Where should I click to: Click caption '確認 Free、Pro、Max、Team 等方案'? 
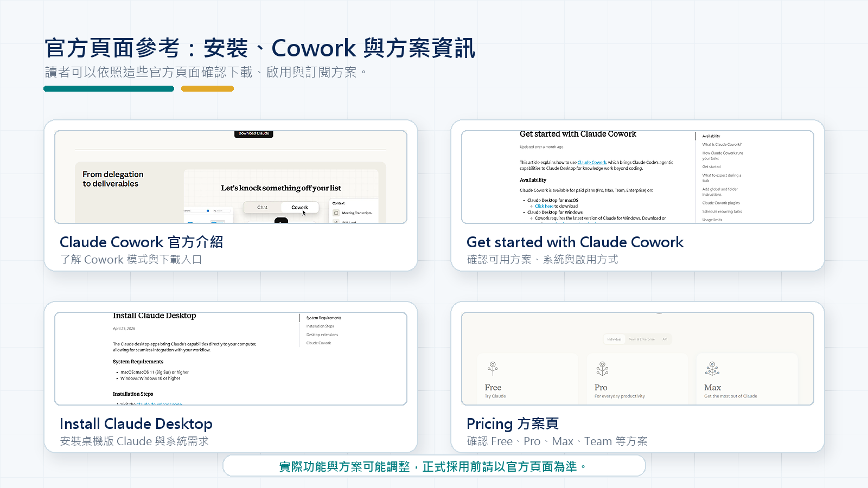click(x=557, y=441)
